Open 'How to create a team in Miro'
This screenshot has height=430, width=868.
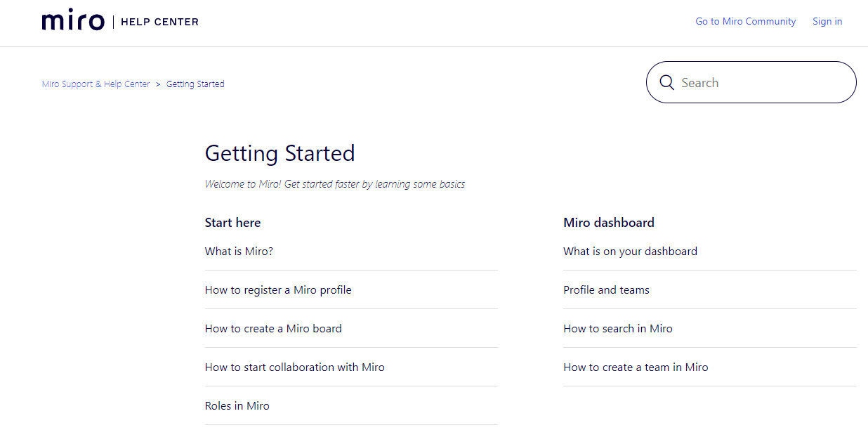pos(636,367)
